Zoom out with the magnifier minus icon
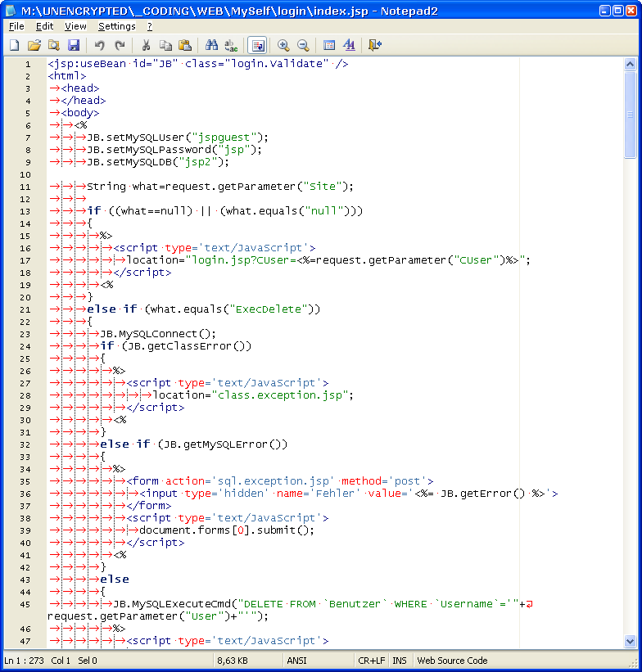Viewport: 642px width, 672px height. click(x=303, y=45)
